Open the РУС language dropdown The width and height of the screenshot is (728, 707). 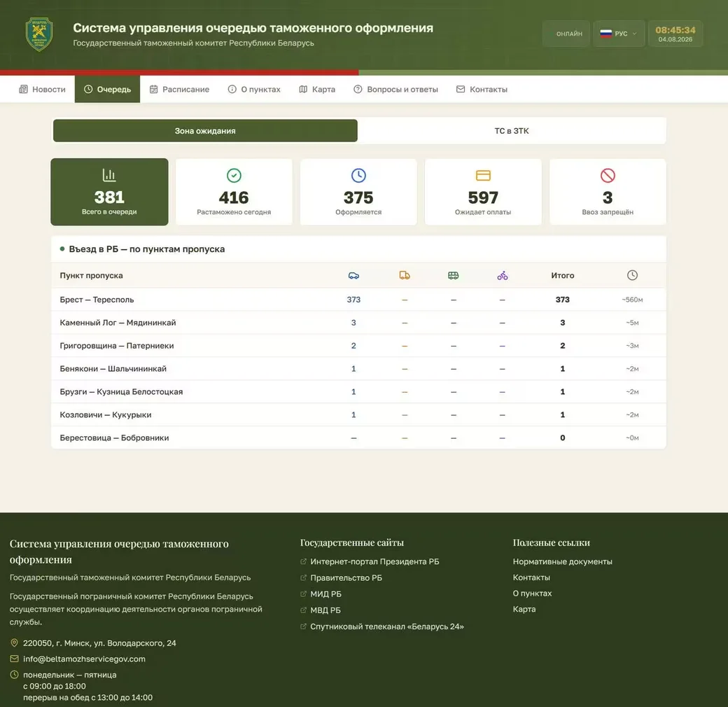[x=619, y=34]
